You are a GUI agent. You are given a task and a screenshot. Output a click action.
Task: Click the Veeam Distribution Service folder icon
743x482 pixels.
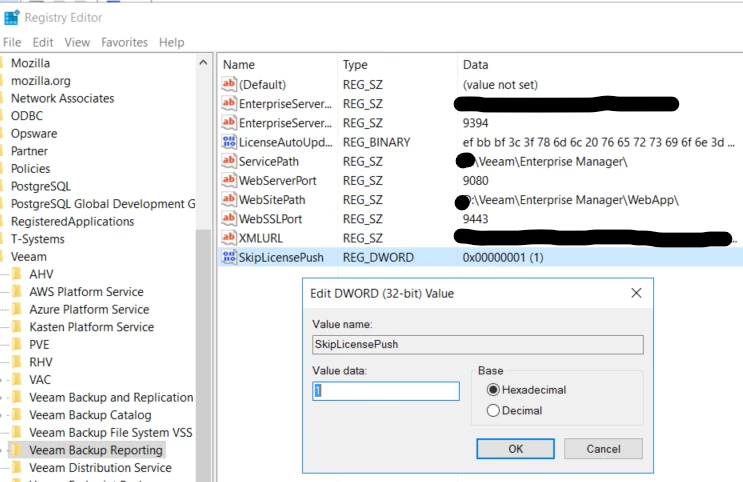click(x=18, y=467)
